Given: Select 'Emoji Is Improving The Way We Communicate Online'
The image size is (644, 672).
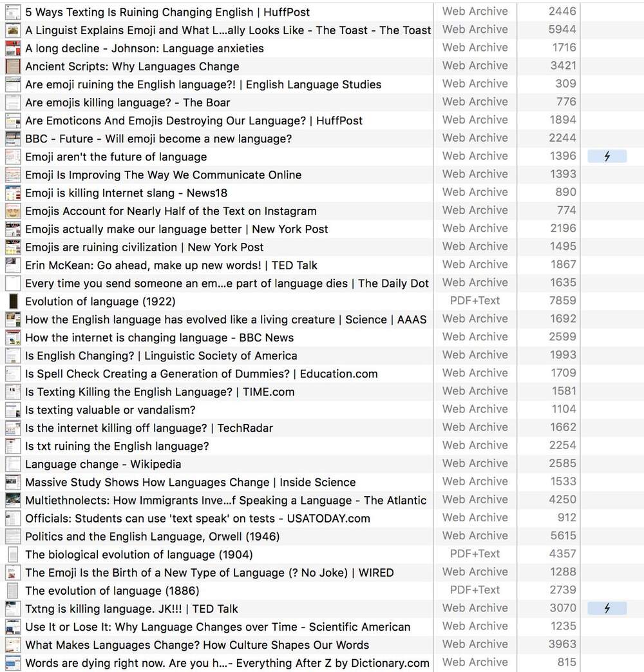Looking at the screenshot, I should coord(163,175).
